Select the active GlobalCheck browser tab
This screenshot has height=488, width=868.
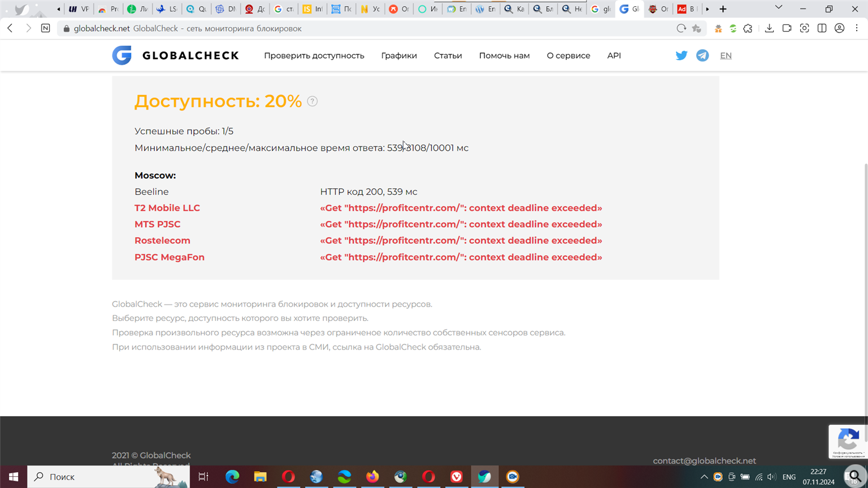629,9
